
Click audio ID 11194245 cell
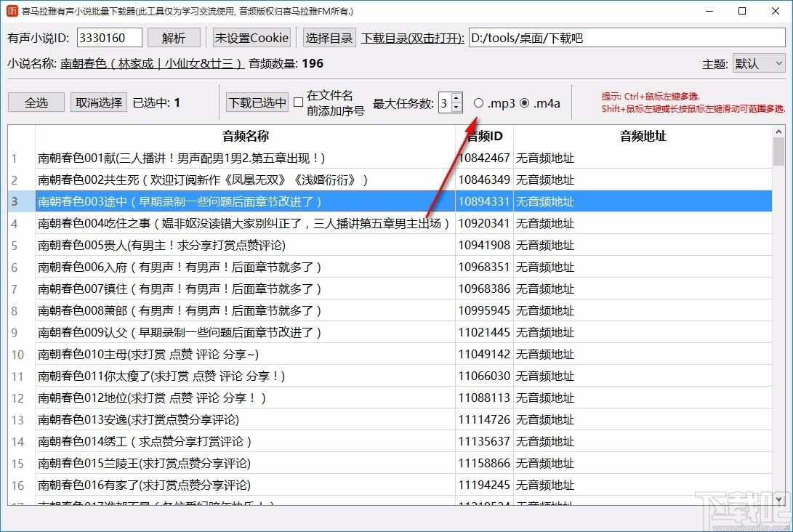point(484,485)
